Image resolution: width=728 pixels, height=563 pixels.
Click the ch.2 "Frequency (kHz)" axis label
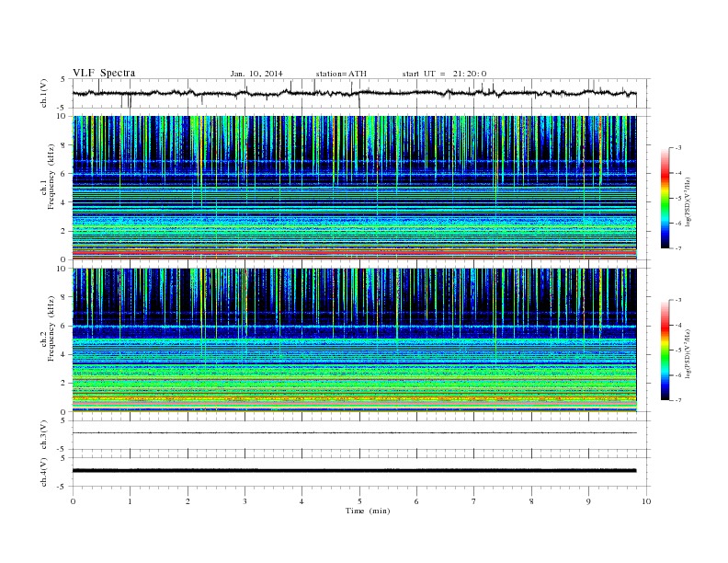(51, 328)
